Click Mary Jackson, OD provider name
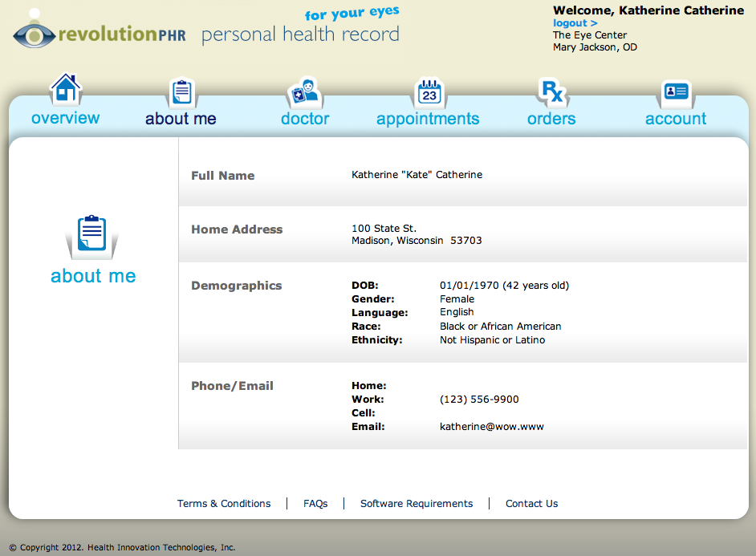This screenshot has width=756, height=556. tap(595, 47)
